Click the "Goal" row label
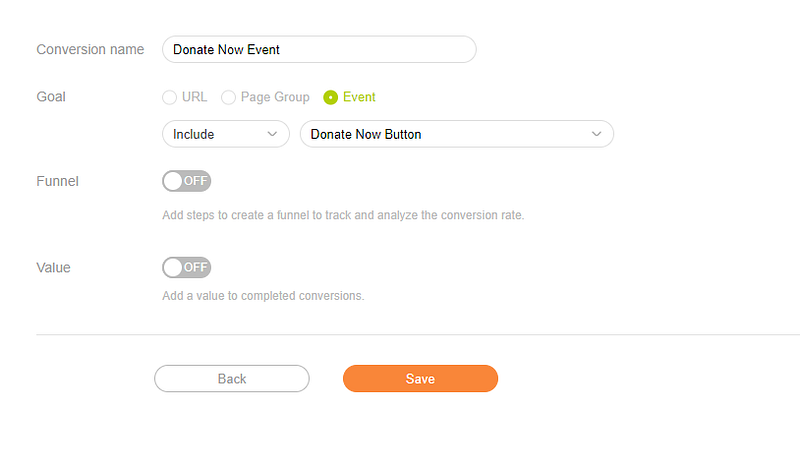The height and width of the screenshot is (474, 800). click(x=50, y=97)
